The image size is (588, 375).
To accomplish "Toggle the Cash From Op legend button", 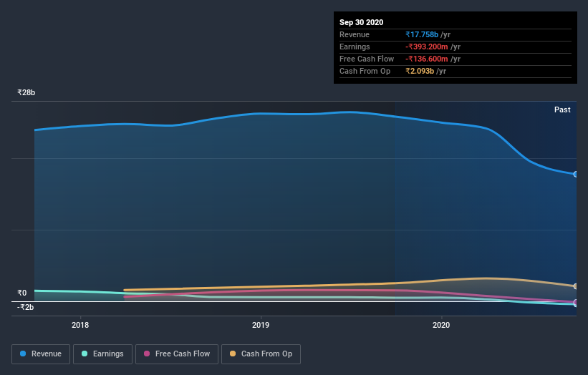I will point(261,354).
